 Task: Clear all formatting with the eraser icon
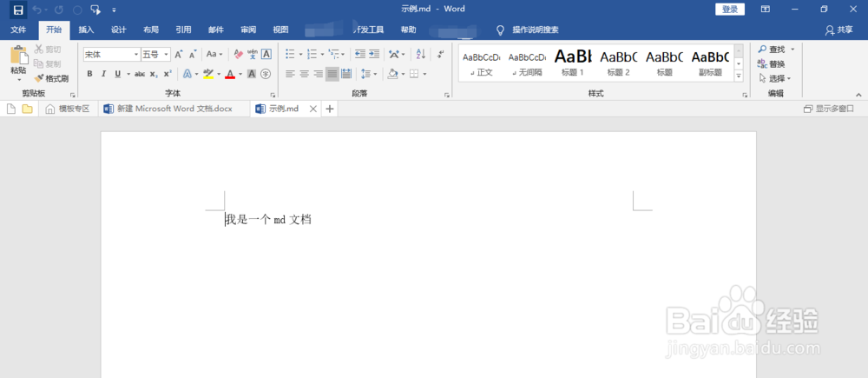pyautogui.click(x=239, y=55)
